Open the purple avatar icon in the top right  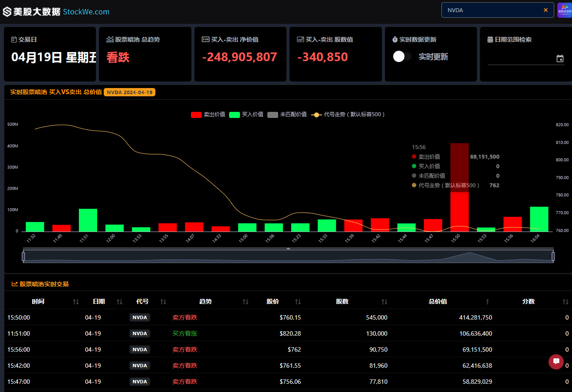pyautogui.click(x=565, y=10)
